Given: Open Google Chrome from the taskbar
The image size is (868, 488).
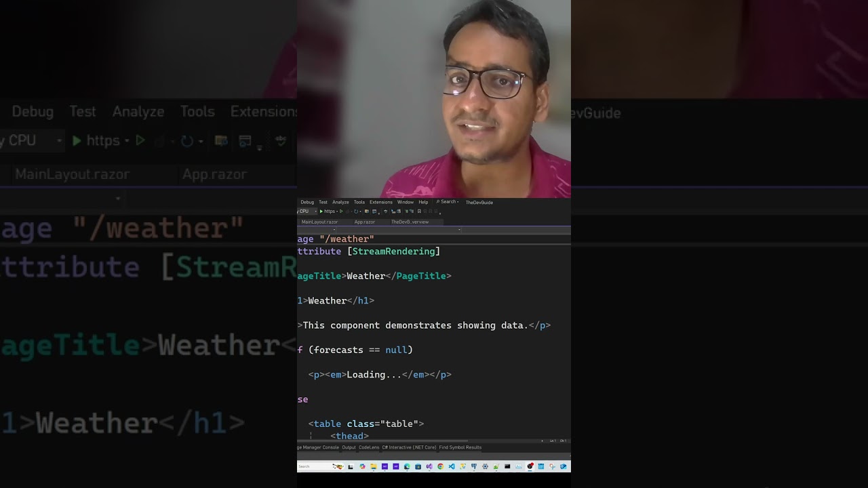Looking at the screenshot, I should point(440,466).
